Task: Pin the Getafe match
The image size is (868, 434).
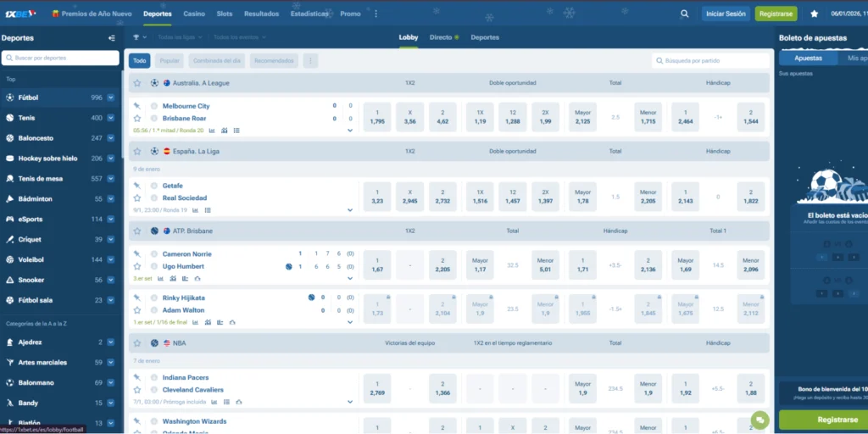Action: click(137, 186)
